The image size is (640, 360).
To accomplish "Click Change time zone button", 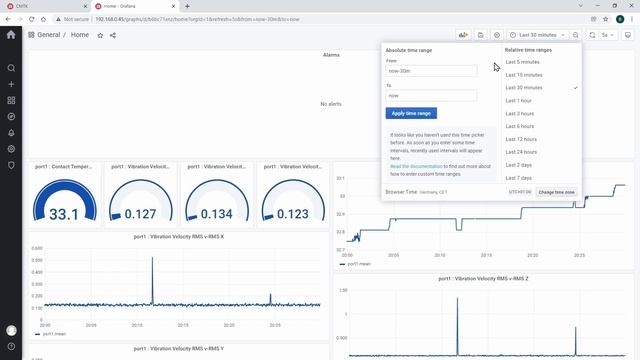I will (x=556, y=192).
